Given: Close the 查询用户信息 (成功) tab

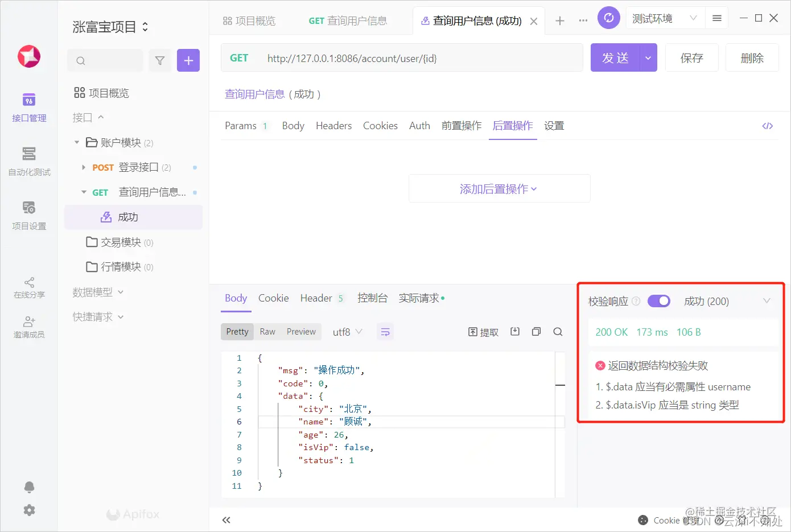Looking at the screenshot, I should (534, 21).
